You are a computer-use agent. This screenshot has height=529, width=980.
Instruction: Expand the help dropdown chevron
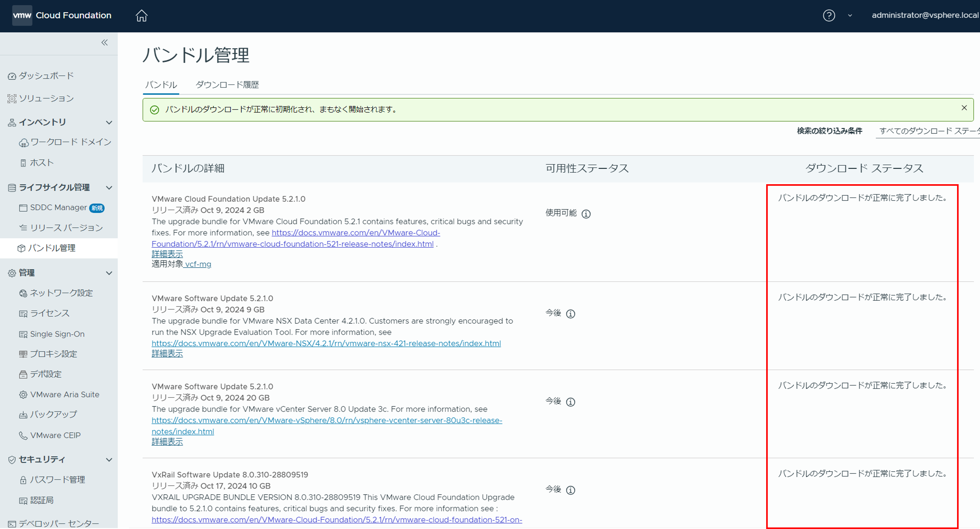point(849,16)
